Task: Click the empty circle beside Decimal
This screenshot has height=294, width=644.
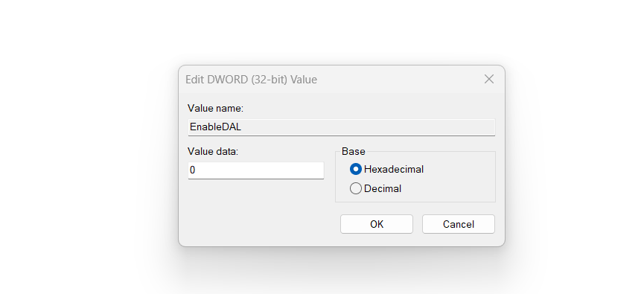Action: tap(356, 188)
